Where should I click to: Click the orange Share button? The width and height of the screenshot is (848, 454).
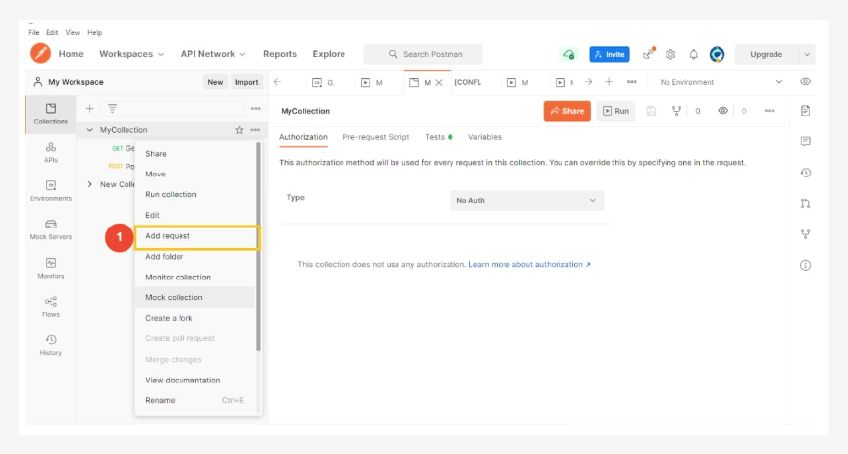pyautogui.click(x=567, y=111)
